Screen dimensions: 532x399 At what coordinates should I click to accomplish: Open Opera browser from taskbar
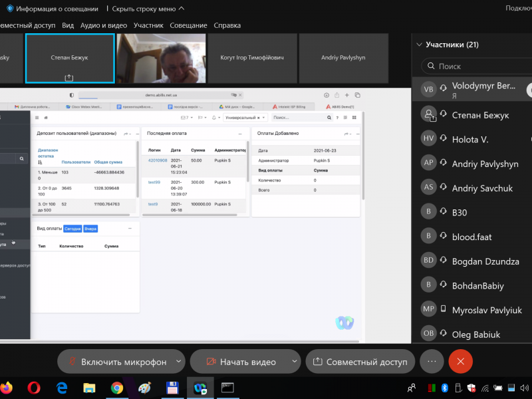[34, 387]
